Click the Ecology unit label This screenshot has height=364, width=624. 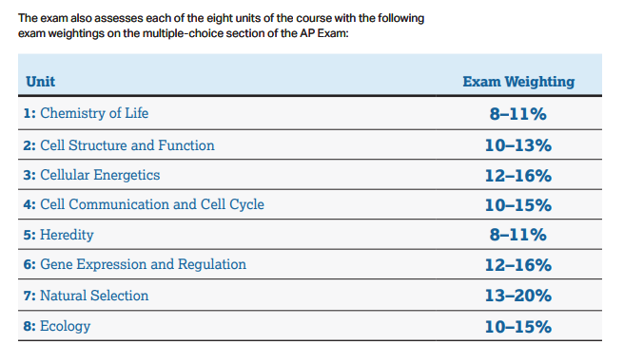[x=66, y=326]
